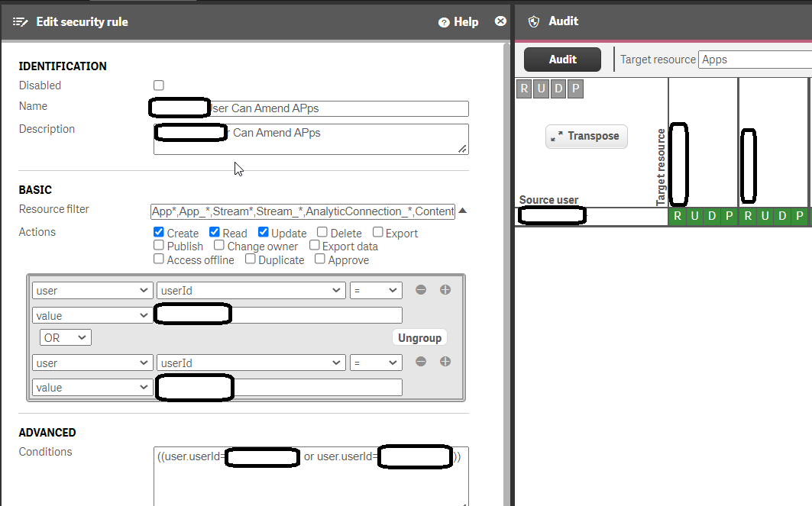Click the Transpose icon button
This screenshot has width=812, height=506.
586,136
